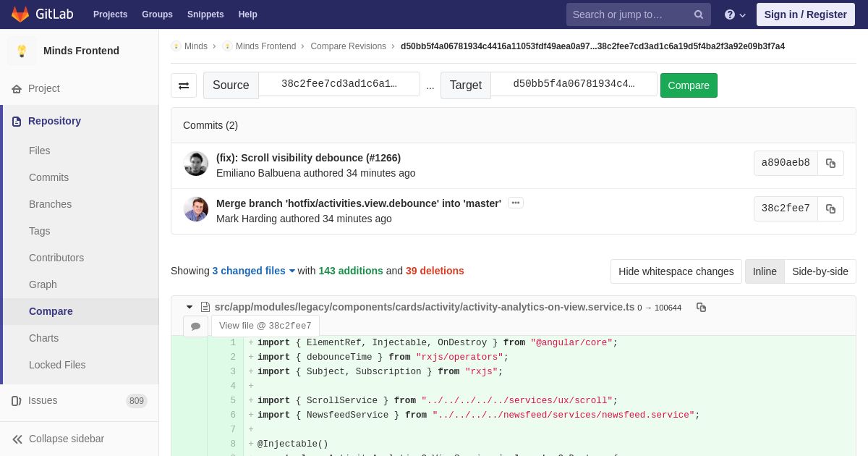Click Minds breadcrumb link
868x456 pixels.
click(x=196, y=46)
